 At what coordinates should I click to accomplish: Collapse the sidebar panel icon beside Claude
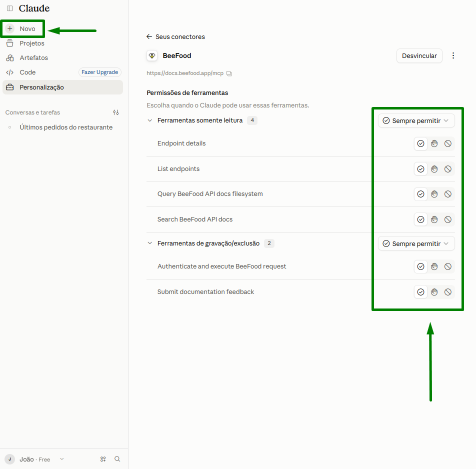click(9, 8)
